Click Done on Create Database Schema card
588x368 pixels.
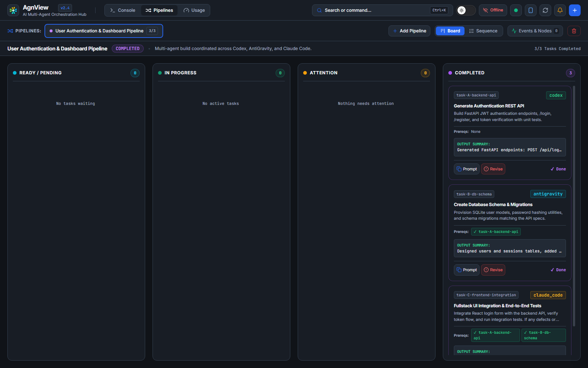pos(558,270)
